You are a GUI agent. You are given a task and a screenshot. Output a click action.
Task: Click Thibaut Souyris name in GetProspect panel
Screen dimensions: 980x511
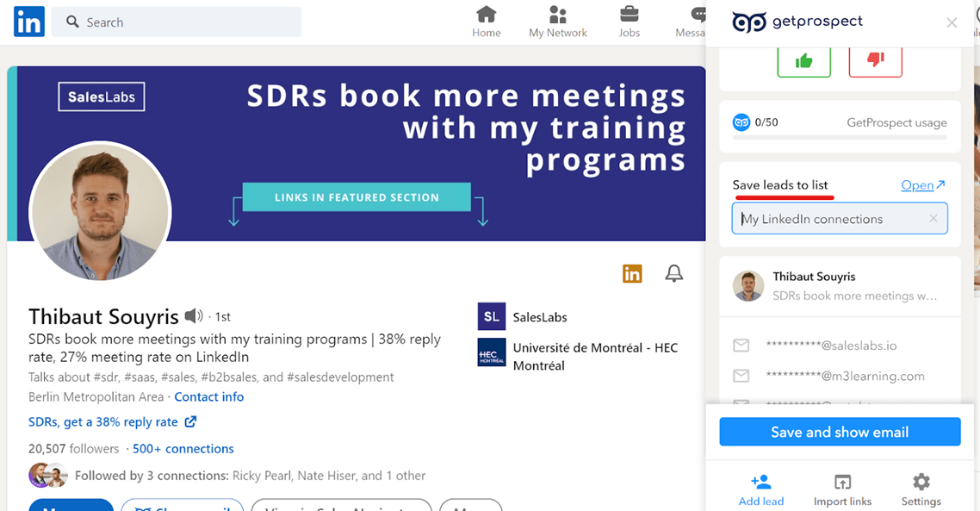tap(814, 277)
